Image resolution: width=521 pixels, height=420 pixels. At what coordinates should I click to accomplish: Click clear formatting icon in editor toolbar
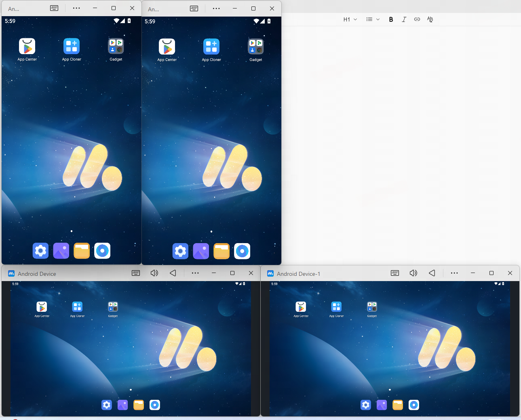pyautogui.click(x=430, y=19)
